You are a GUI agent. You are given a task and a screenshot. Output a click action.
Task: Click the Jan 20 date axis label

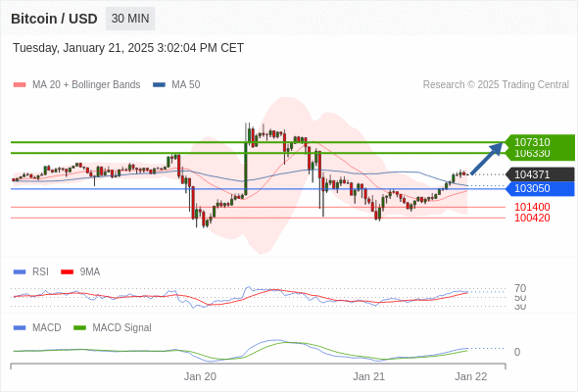(200, 376)
